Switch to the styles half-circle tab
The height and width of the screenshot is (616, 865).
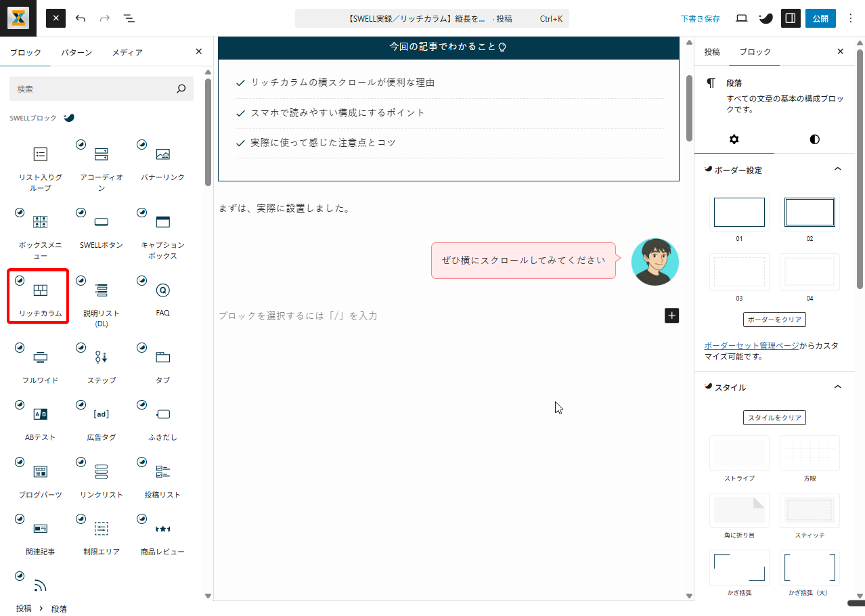[814, 139]
